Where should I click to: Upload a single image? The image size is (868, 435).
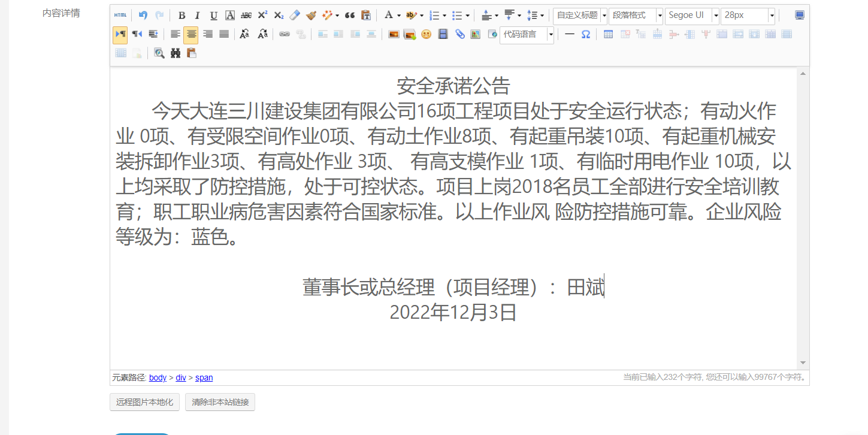394,34
